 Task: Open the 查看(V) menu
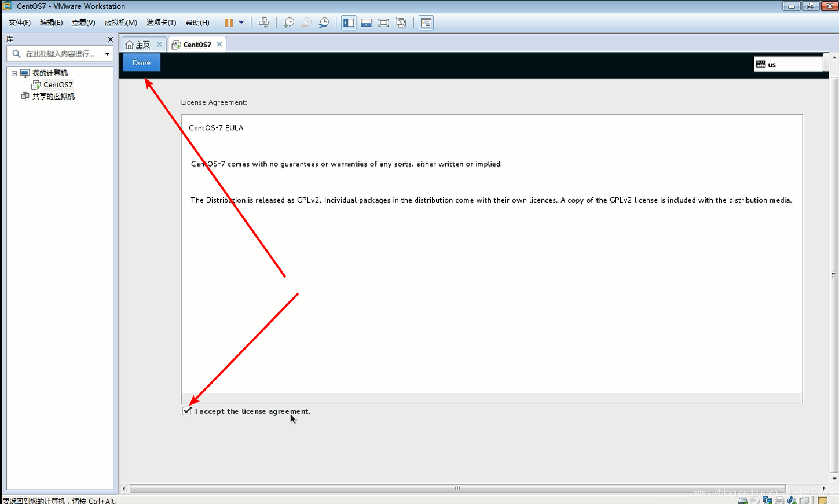point(83,23)
